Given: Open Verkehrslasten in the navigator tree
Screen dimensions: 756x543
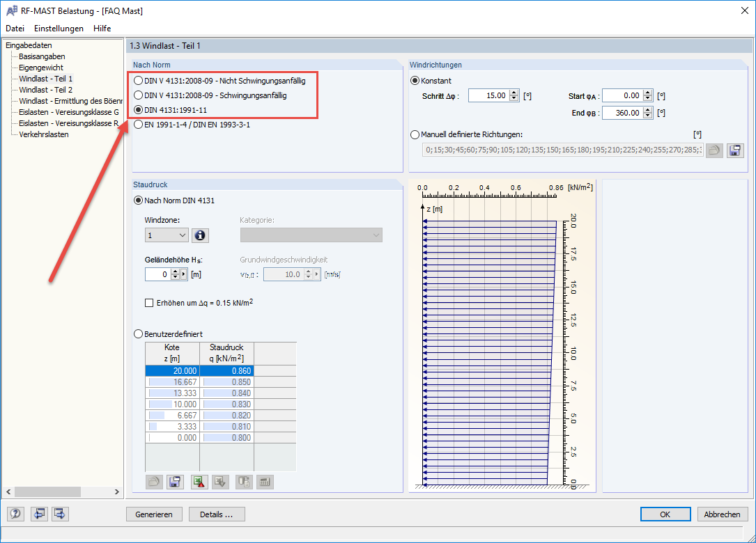Looking at the screenshot, I should 44,134.
